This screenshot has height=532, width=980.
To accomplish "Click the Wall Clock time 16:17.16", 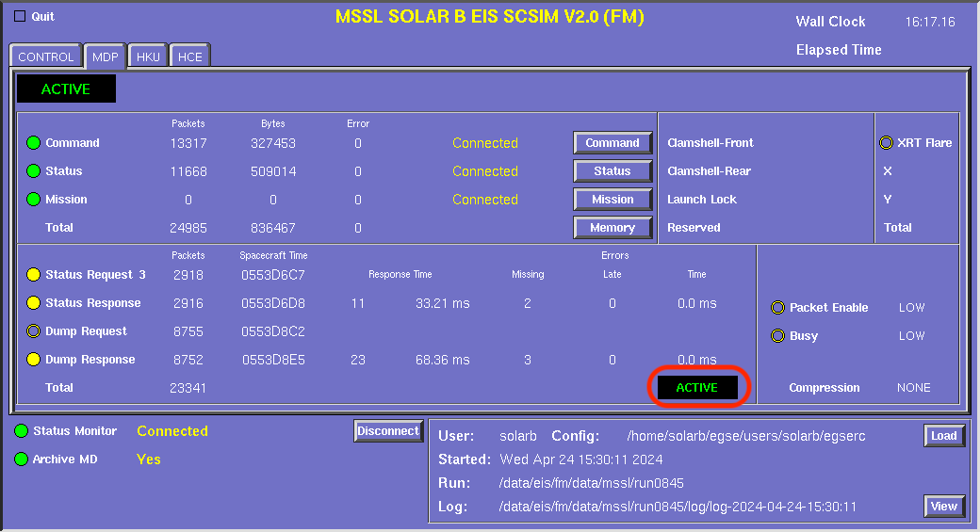I will [930, 22].
